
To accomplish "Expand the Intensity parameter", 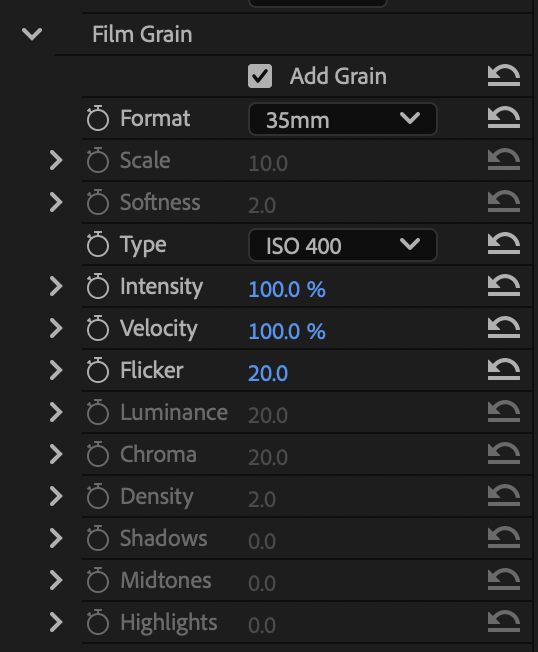I will click(56, 286).
